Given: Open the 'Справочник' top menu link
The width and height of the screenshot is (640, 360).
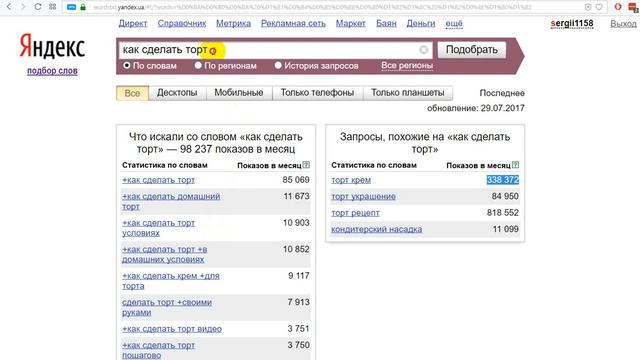Looking at the screenshot, I should 182,24.
